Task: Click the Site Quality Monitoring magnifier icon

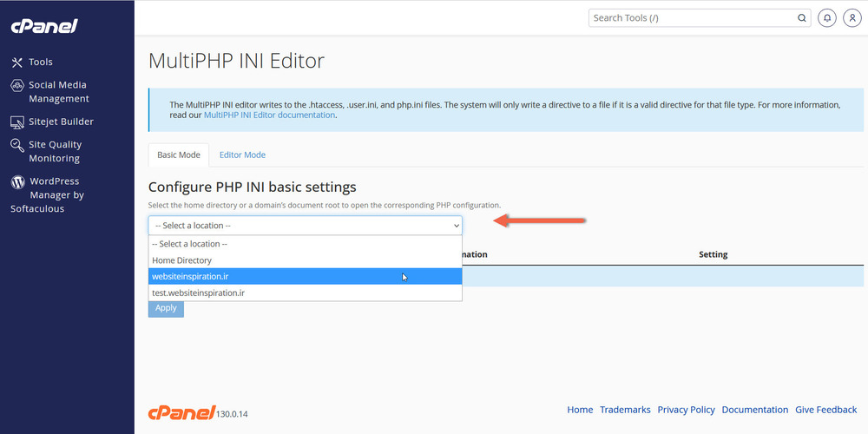Action: point(17,145)
